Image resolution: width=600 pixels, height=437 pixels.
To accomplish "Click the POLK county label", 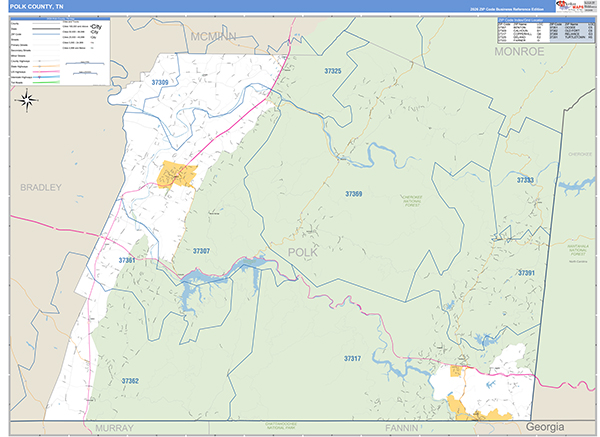I will coord(303,252).
